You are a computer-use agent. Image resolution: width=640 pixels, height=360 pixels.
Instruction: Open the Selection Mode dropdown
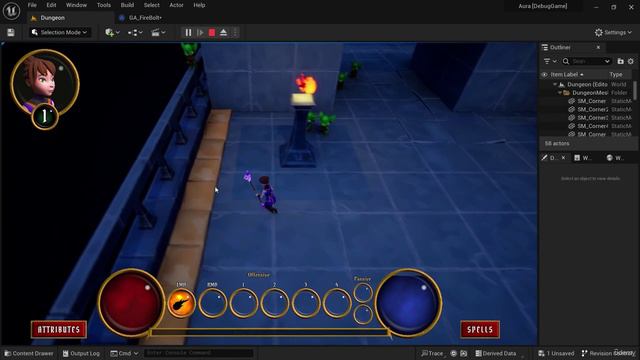pyautogui.click(x=60, y=32)
